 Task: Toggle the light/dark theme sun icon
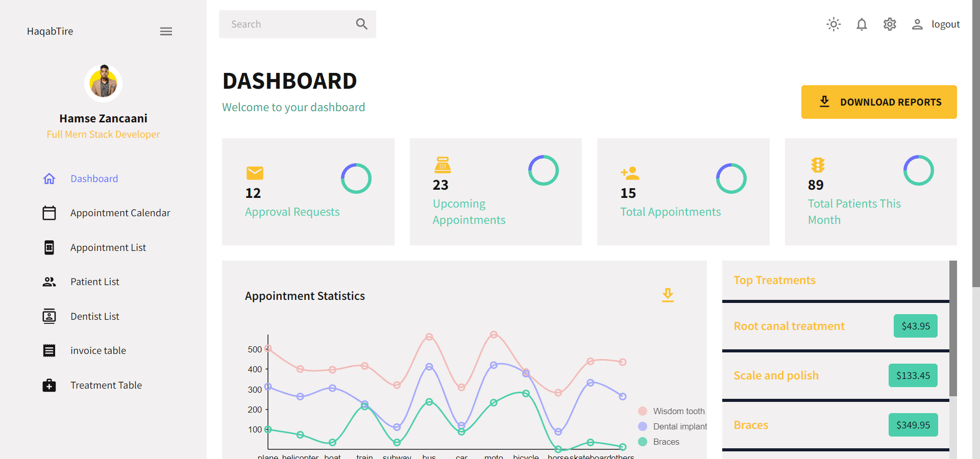(834, 24)
